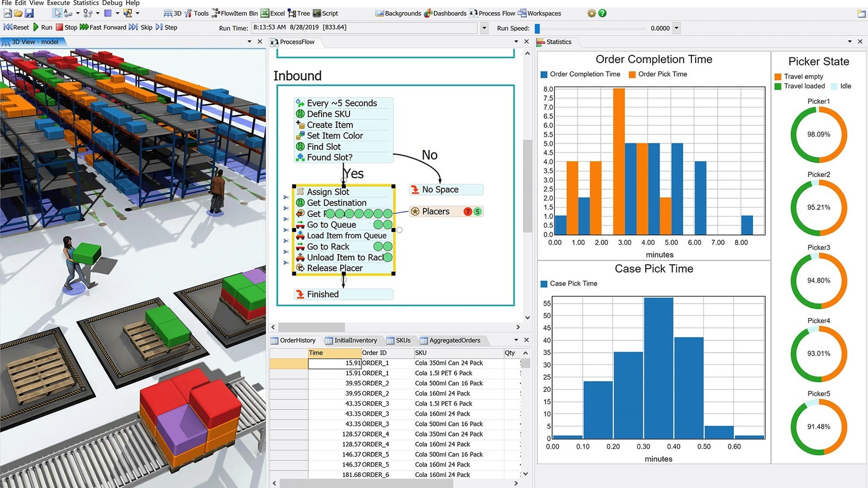Open the Run Time format dropdown
This screenshot has height=488, width=868.
[x=484, y=28]
